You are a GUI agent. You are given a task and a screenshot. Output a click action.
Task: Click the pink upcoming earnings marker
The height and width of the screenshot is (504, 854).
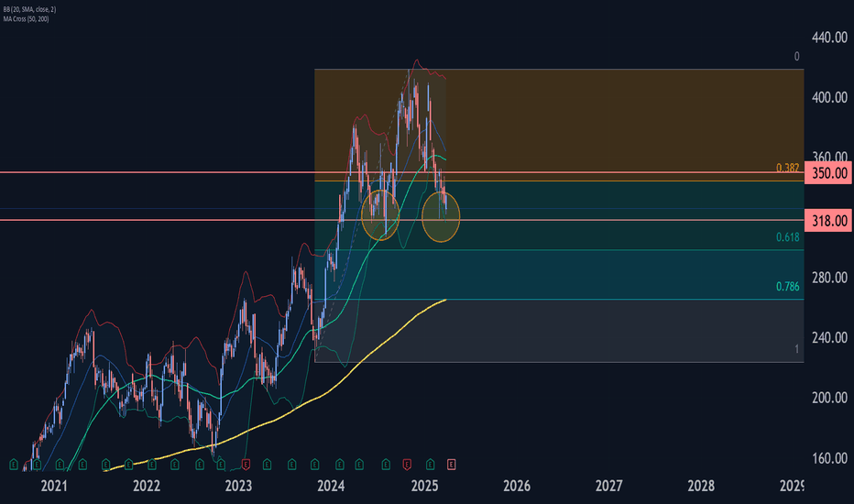[451, 465]
